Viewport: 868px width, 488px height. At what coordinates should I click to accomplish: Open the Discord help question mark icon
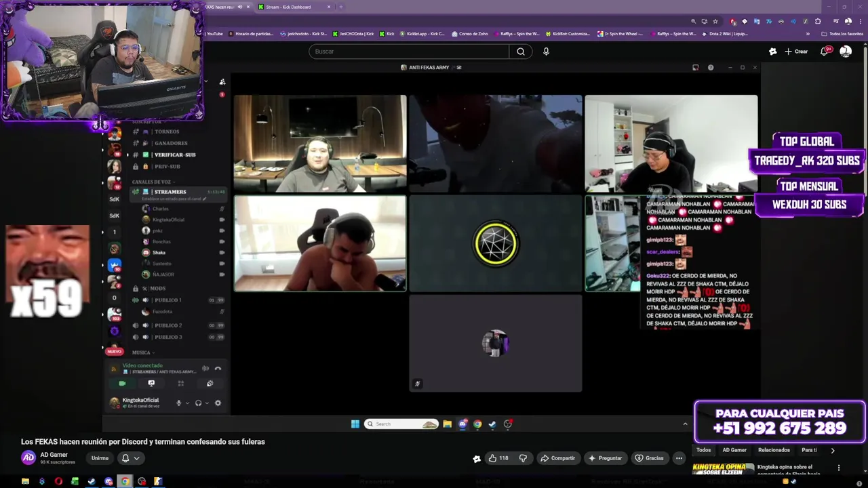click(x=711, y=68)
